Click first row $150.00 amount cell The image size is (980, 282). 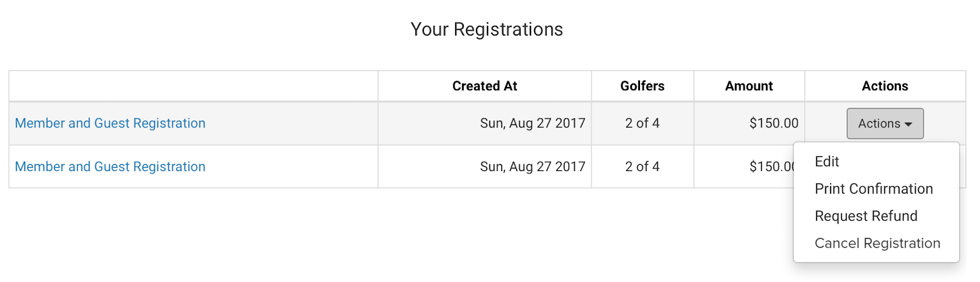click(774, 123)
